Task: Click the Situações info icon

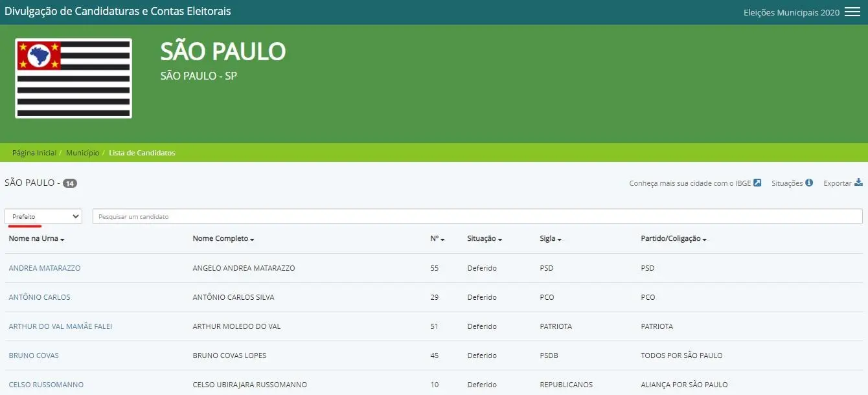Action: coord(809,183)
